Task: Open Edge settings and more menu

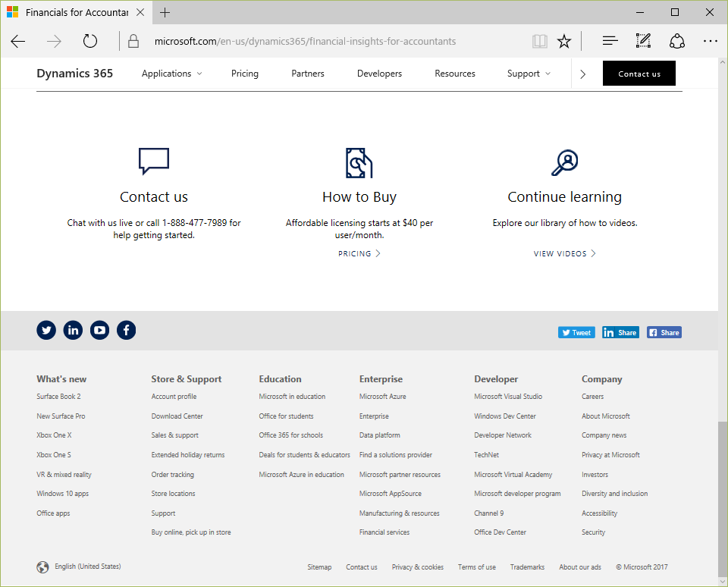Action: [x=711, y=41]
